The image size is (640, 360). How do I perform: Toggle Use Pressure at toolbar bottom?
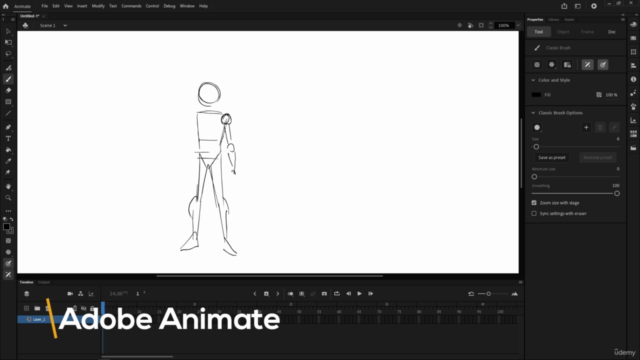8,263
